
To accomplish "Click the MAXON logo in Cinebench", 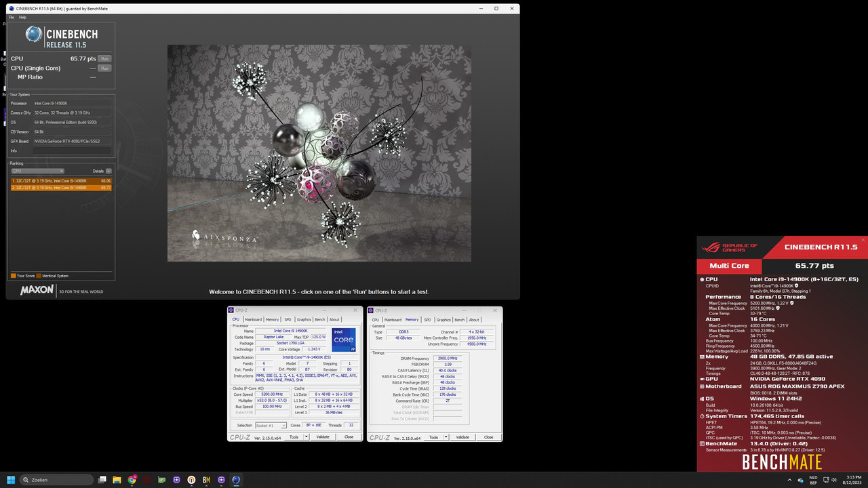I will (x=37, y=290).
